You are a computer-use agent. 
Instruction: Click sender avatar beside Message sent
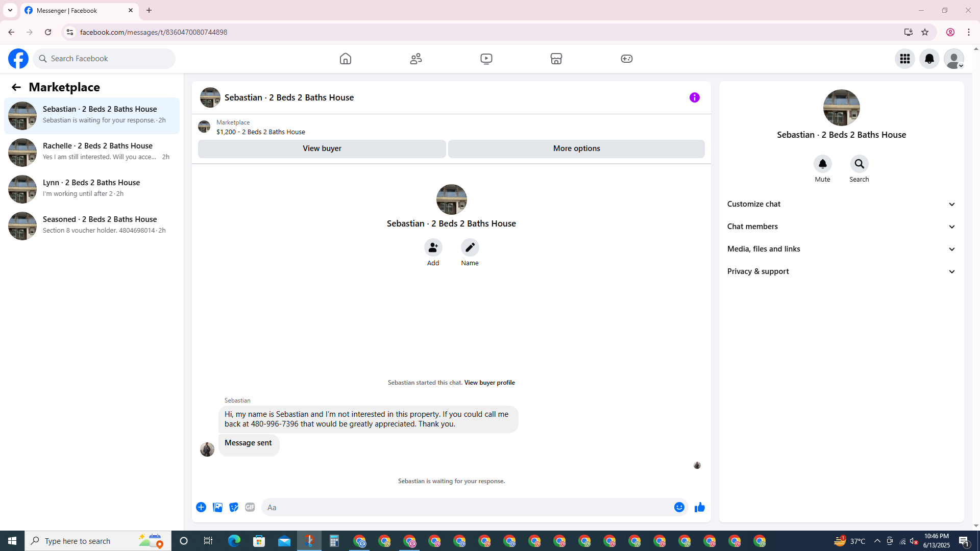pyautogui.click(x=207, y=449)
